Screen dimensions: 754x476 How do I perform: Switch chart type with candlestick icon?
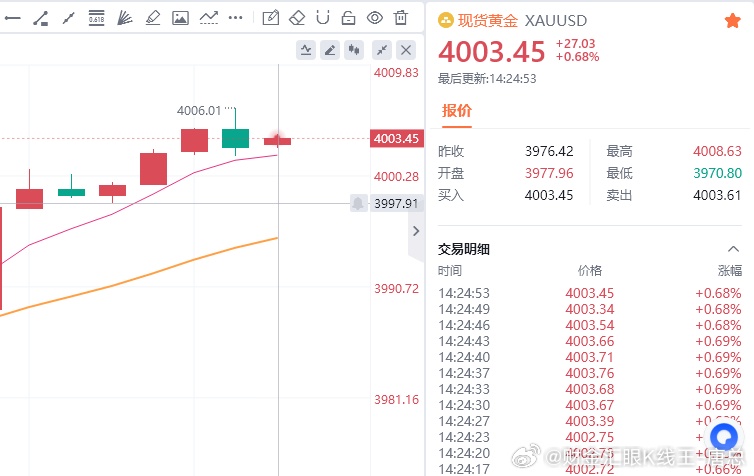click(x=354, y=50)
